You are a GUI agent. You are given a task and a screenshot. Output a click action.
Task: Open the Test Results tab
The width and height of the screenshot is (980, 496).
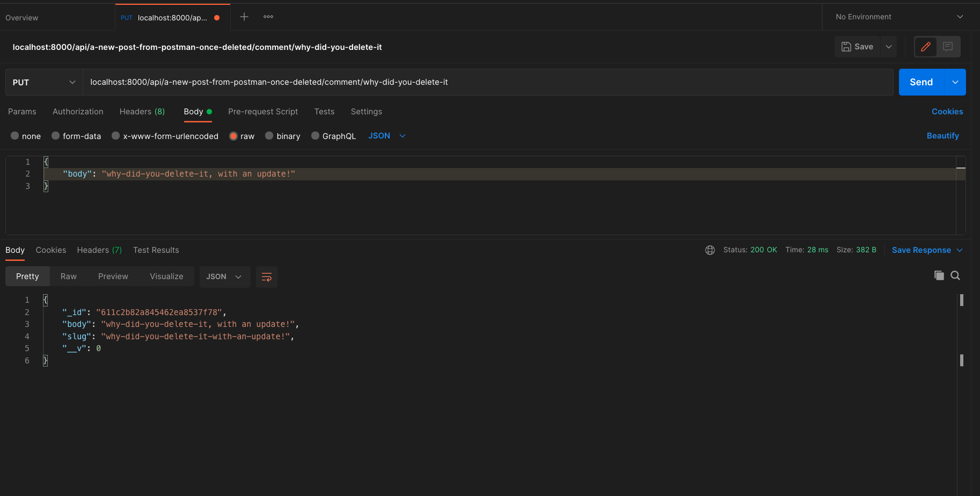[x=156, y=250]
